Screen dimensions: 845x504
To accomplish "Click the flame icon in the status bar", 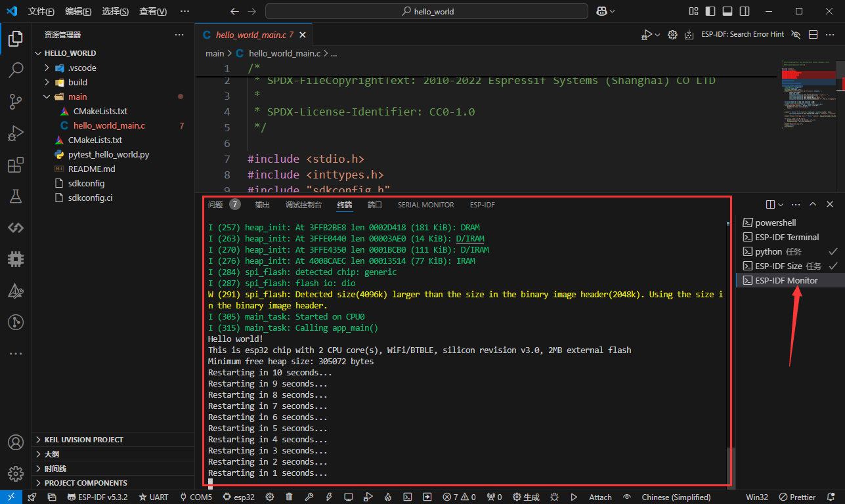I will [387, 497].
